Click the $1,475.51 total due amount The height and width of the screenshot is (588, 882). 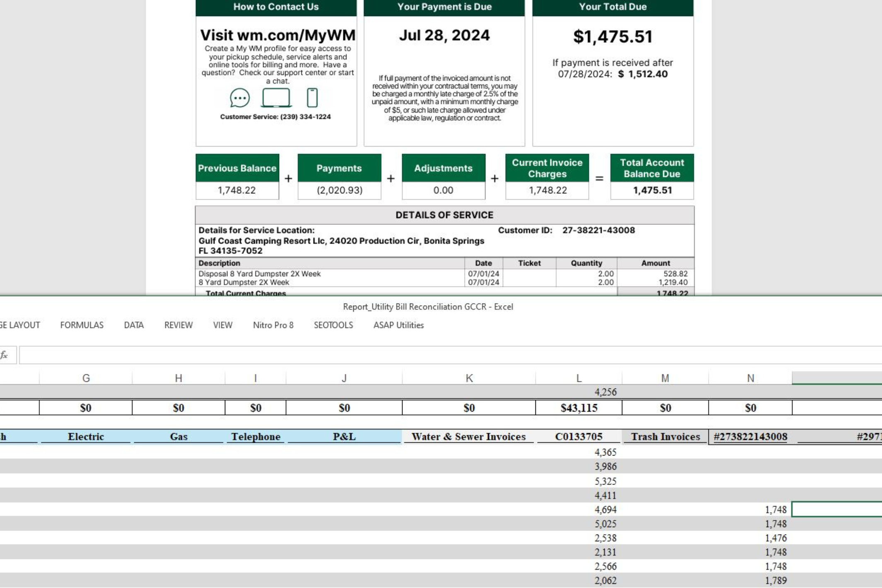(x=613, y=36)
